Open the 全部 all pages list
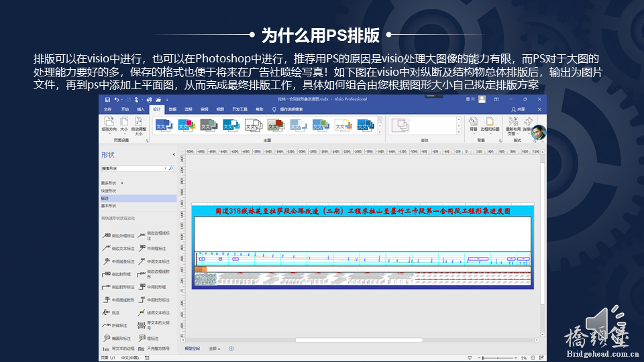644x362 pixels. [x=215, y=349]
